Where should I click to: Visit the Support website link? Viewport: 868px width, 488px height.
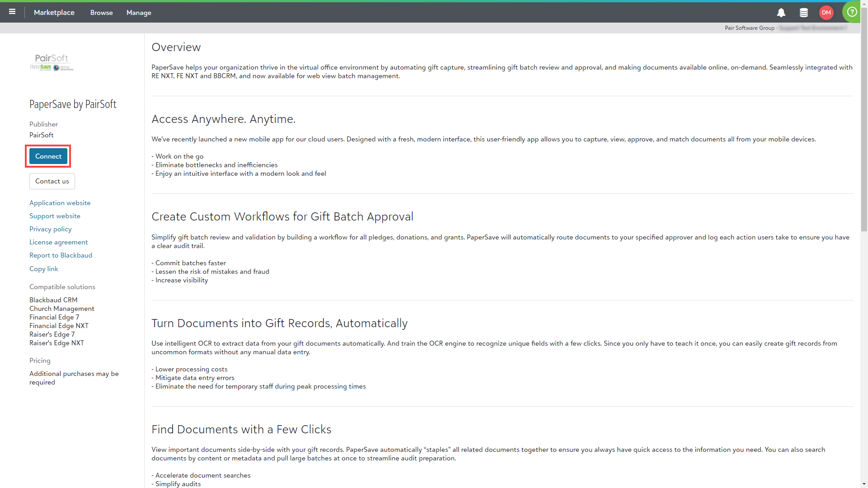pos(55,216)
